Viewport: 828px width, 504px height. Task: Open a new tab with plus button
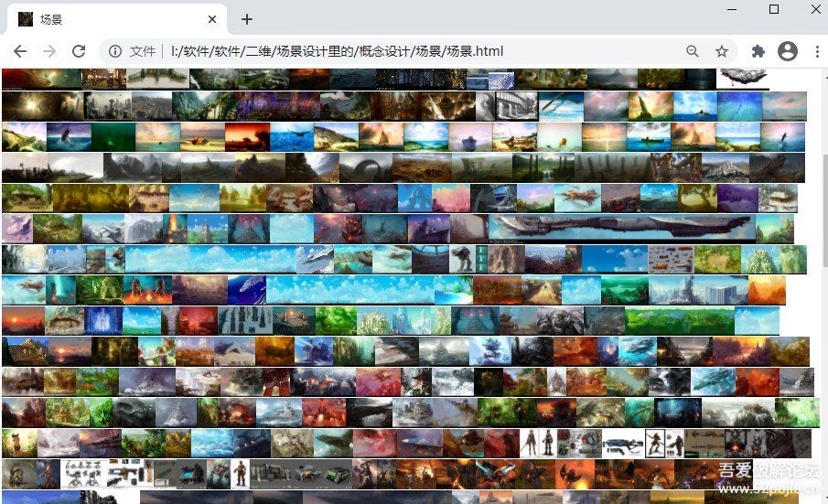pos(247,19)
